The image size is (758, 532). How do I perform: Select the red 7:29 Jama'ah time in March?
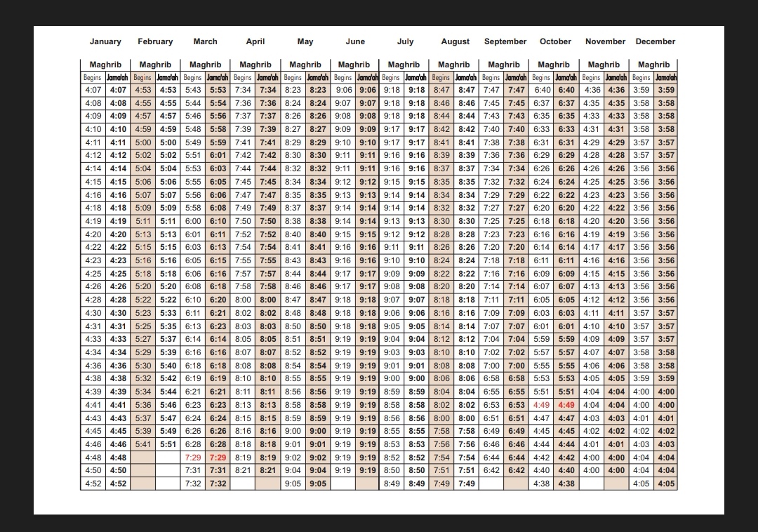[x=218, y=458]
